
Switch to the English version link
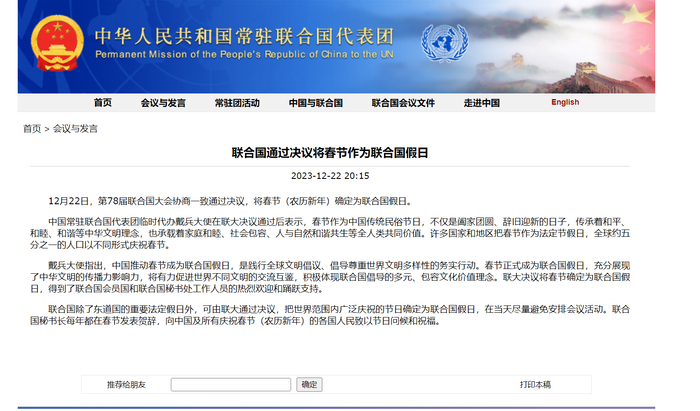[x=565, y=102]
